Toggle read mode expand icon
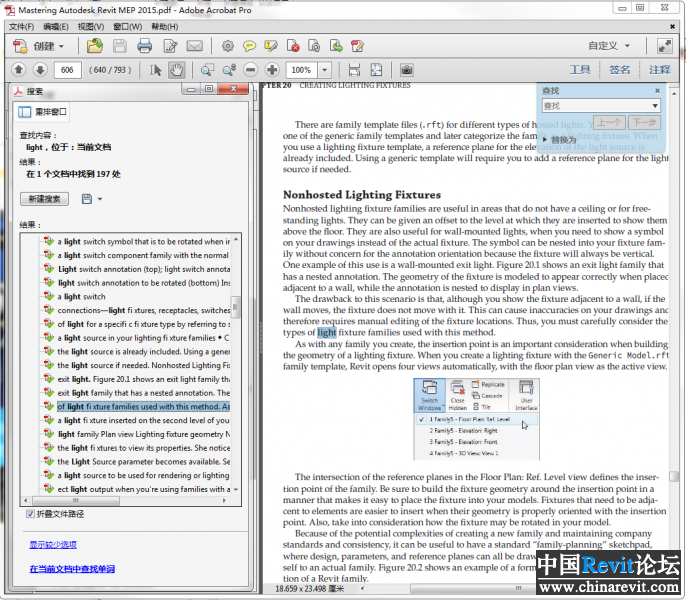The height and width of the screenshot is (600, 686). click(665, 46)
